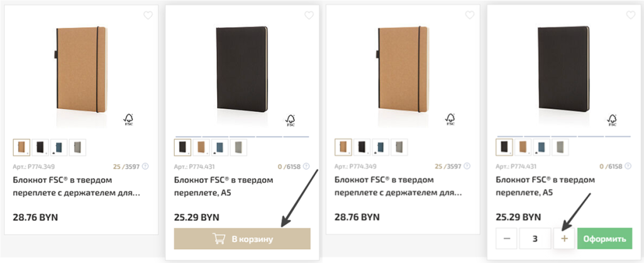Click info icon beside 25/3597 on leftmost card
644x263 pixels.
click(x=145, y=166)
